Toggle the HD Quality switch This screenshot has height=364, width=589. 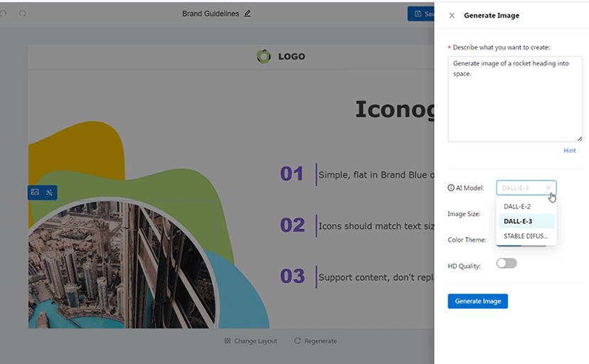(x=506, y=264)
